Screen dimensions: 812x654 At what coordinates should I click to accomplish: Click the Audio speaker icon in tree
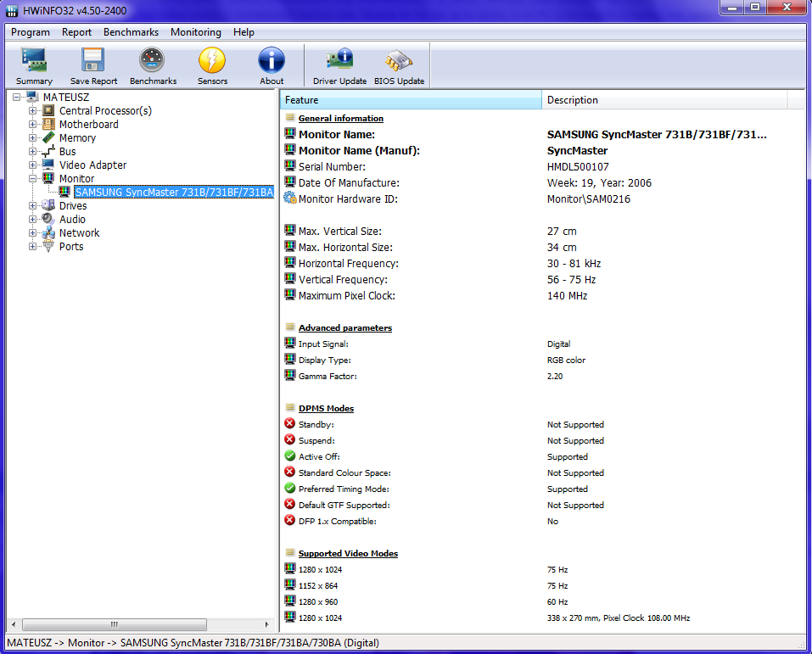coord(48,219)
